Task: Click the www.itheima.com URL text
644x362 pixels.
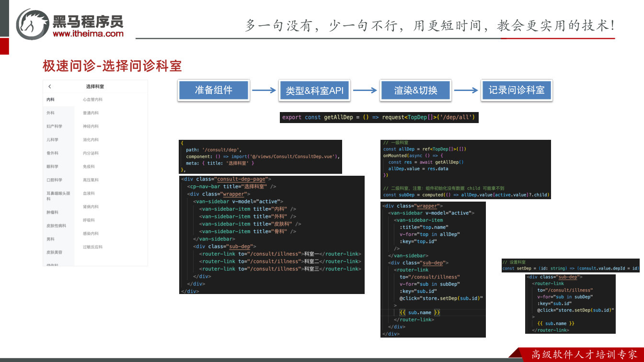Action: 88,34
